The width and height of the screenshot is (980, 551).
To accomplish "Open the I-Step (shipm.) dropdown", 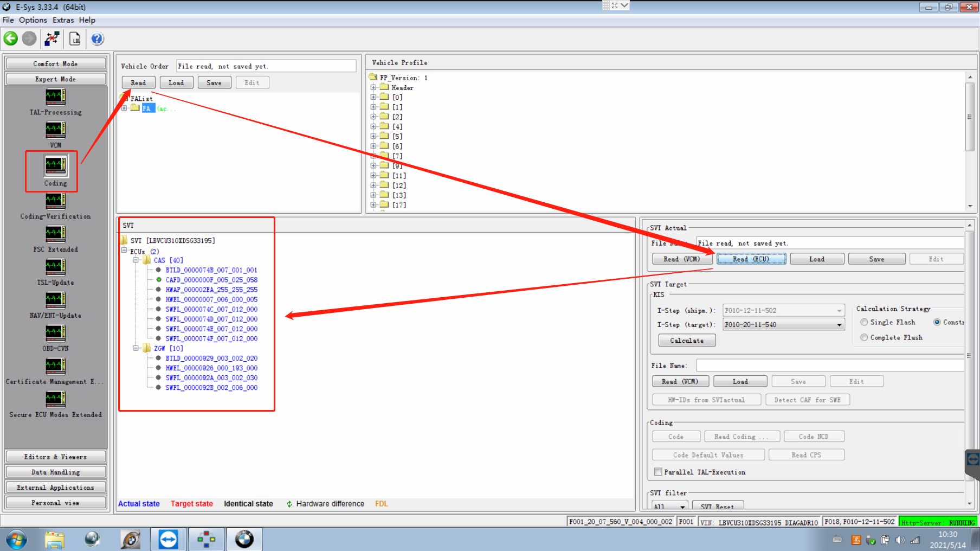I will [x=839, y=311].
